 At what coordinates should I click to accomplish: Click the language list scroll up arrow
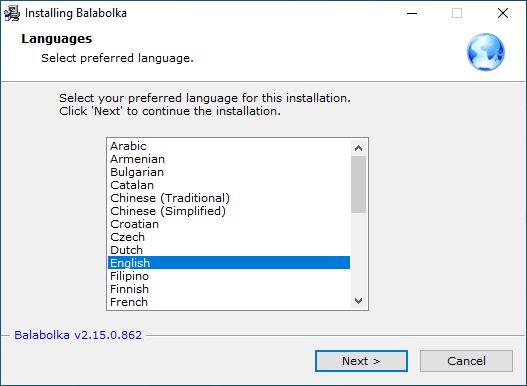pos(358,148)
